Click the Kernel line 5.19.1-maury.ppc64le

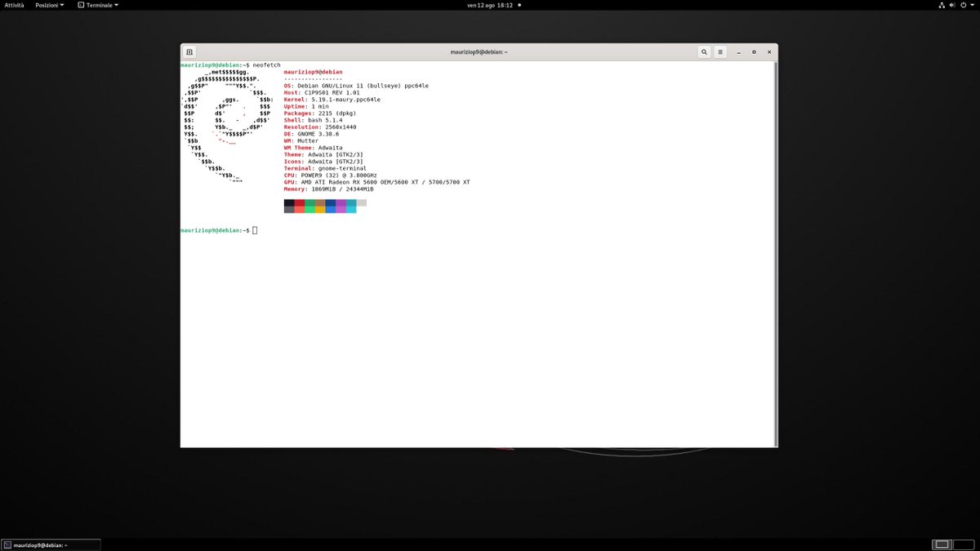click(332, 100)
